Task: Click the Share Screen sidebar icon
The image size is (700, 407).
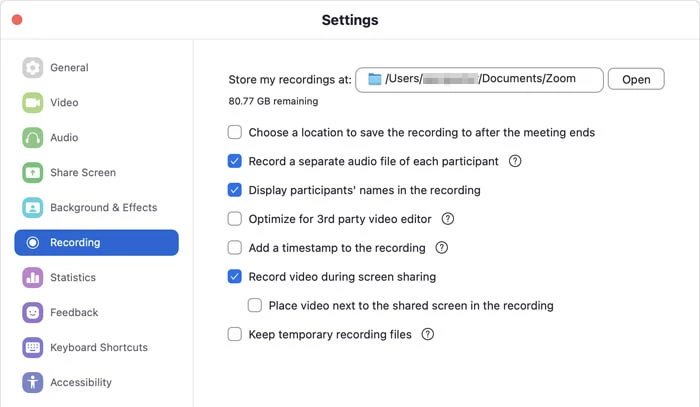Action: coord(33,173)
